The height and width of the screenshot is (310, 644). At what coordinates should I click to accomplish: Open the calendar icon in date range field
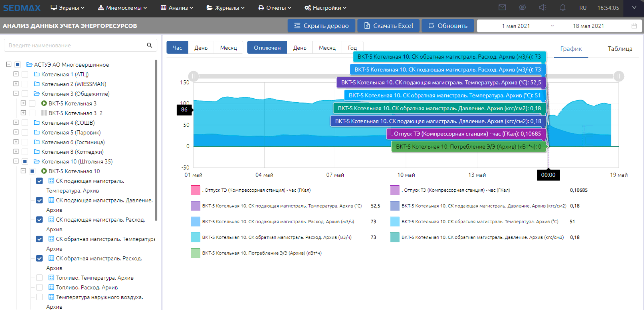click(x=634, y=26)
